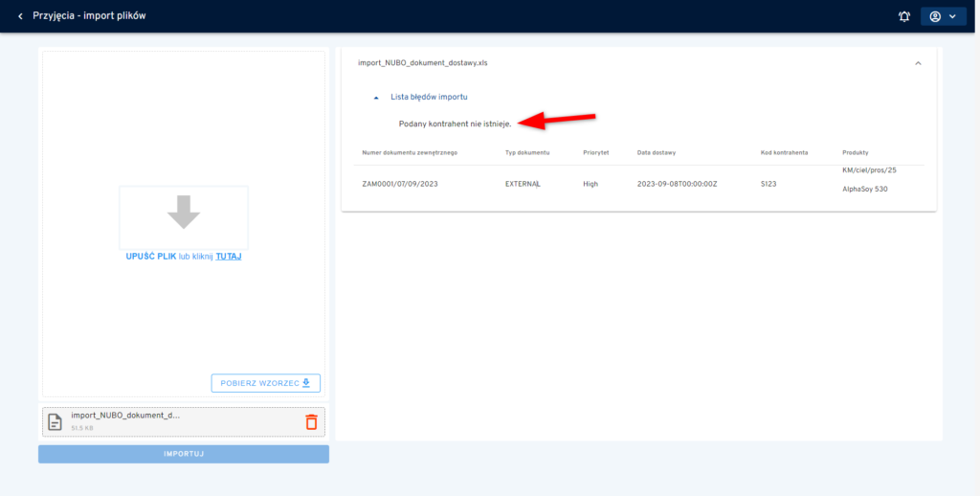
Task: Click the TUTAJ link to browse files
Action: [x=228, y=257]
